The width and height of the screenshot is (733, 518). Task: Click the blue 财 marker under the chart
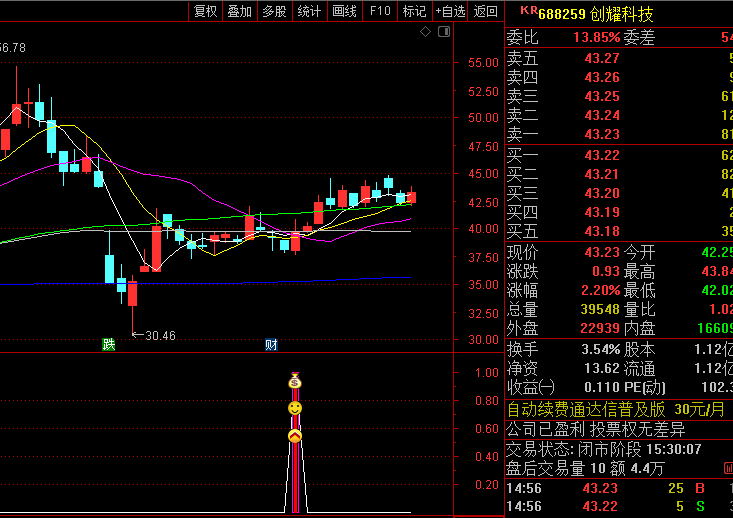coord(271,345)
